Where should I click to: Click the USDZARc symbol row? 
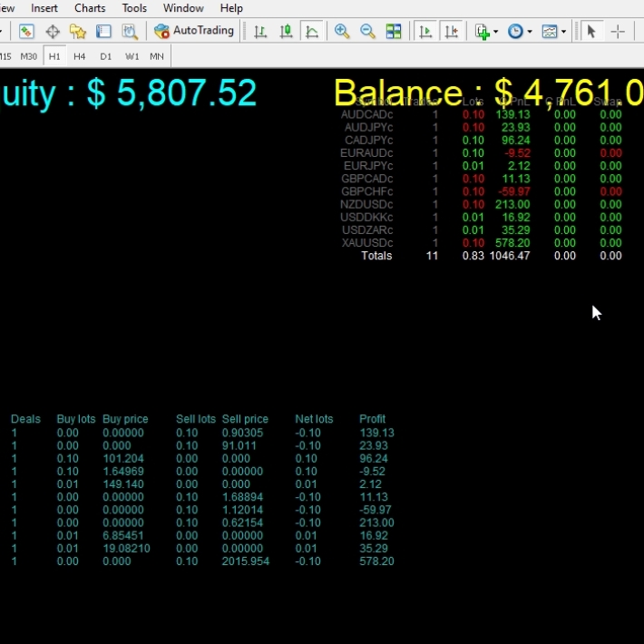481,230
